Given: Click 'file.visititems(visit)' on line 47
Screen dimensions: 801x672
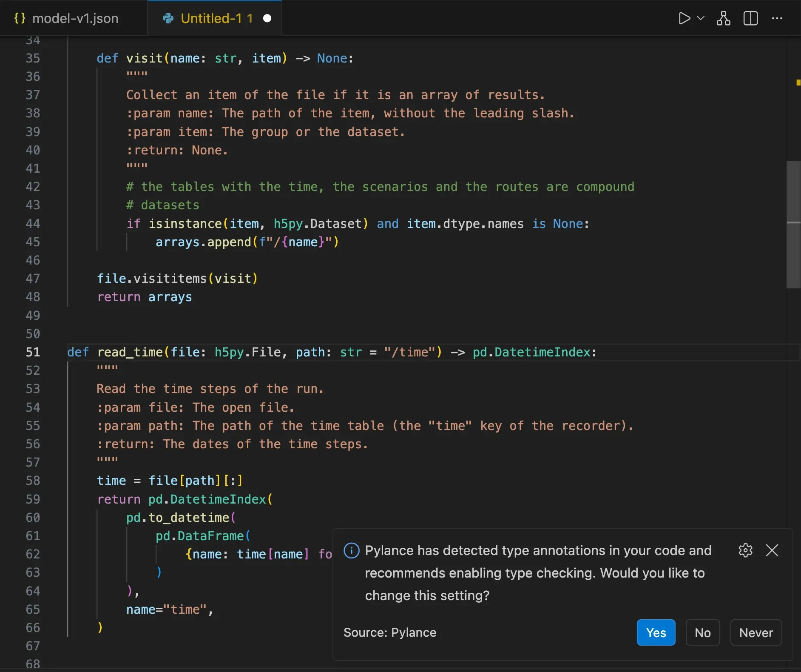Looking at the screenshot, I should point(177,279).
